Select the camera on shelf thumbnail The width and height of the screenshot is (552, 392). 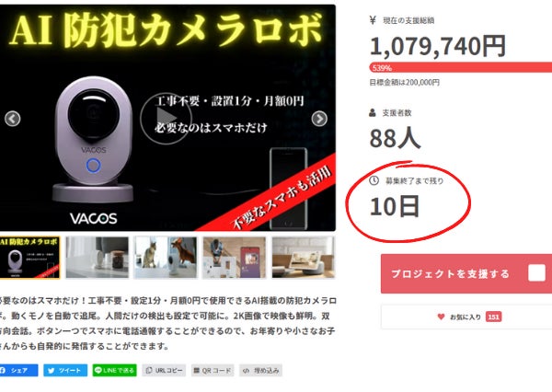(98, 258)
